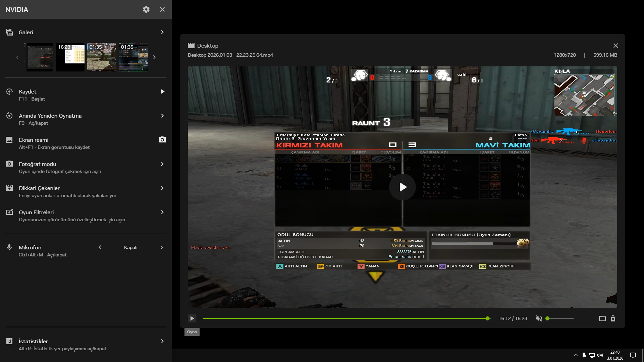Close the Desktop video preview
This screenshot has width=644, height=362.
[x=616, y=46]
